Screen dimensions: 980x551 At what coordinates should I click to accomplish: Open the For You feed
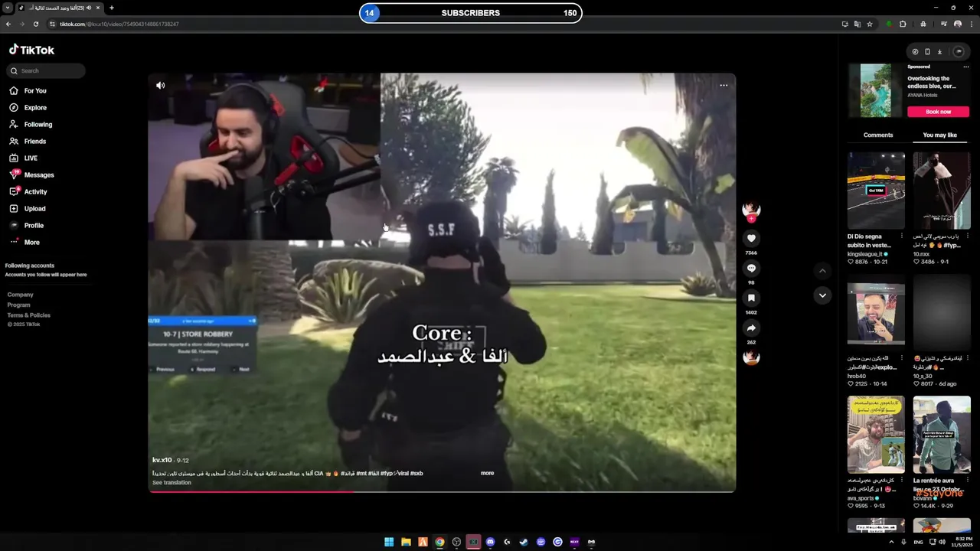28,90
